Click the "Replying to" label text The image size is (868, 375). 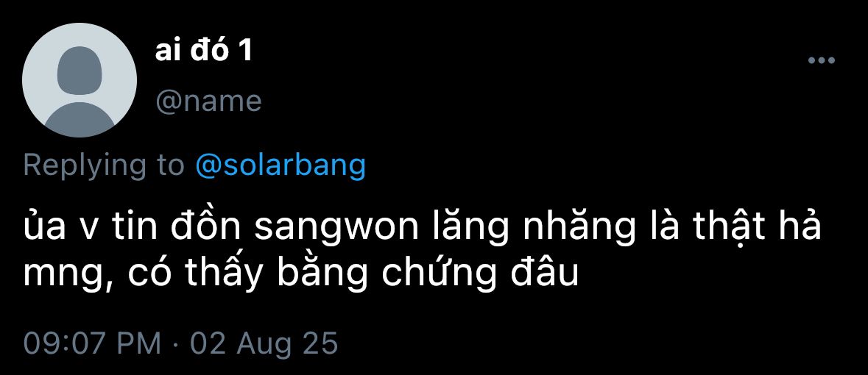click(104, 166)
